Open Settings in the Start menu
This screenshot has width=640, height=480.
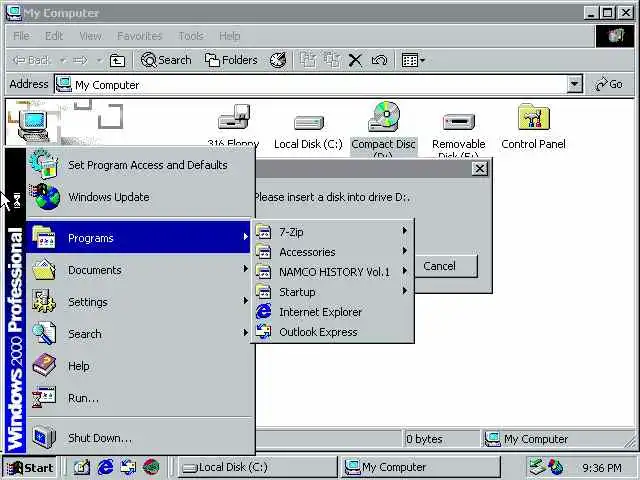[x=139, y=302]
